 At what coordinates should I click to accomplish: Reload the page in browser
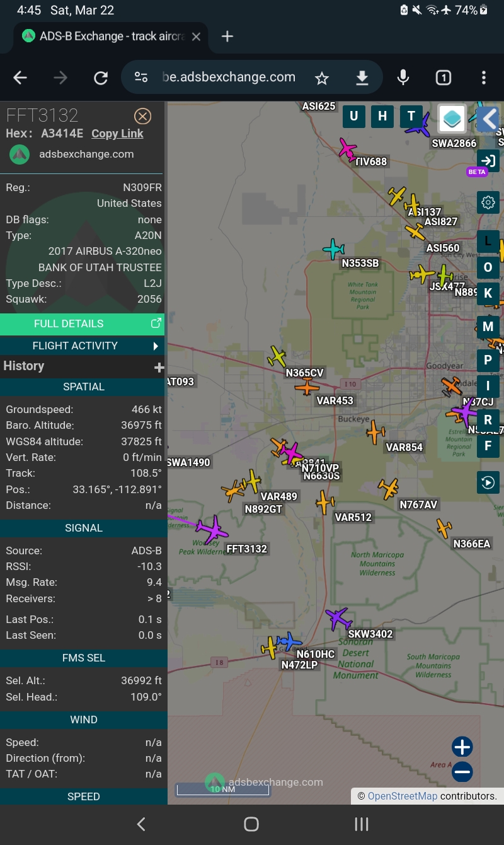pos(101,78)
